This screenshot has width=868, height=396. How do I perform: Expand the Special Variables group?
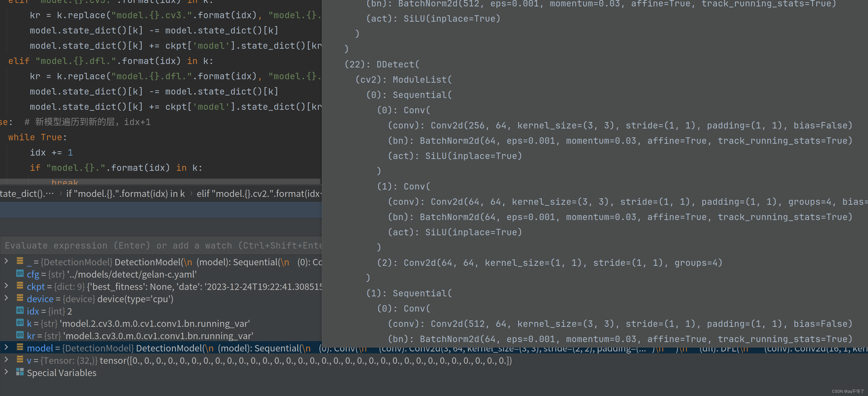[x=6, y=372]
